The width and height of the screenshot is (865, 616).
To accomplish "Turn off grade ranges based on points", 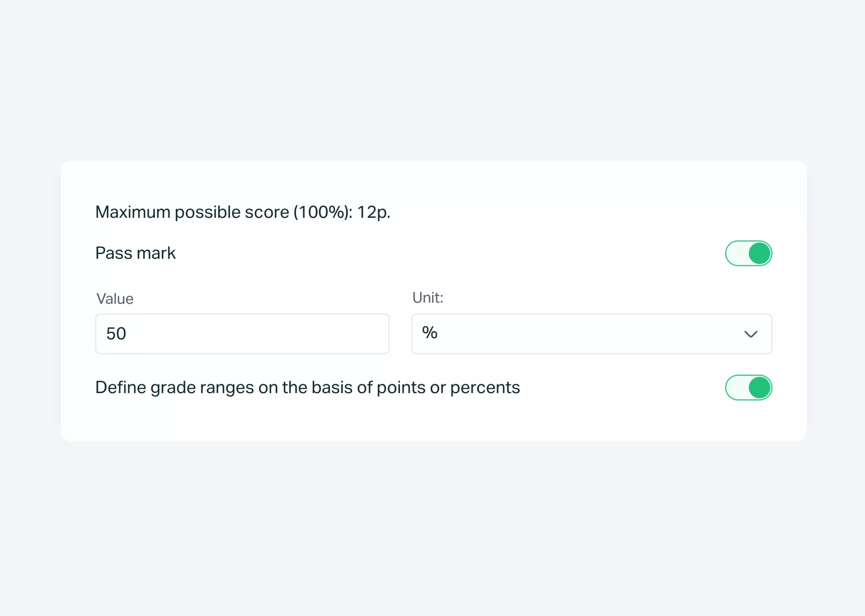I will click(748, 387).
